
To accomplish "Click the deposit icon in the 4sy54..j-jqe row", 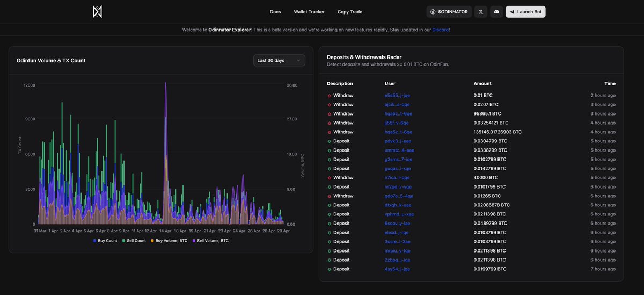I will click(330, 269).
